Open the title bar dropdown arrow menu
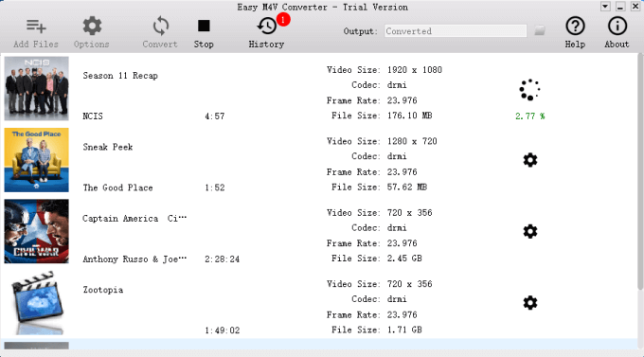Image resolution: width=644 pixels, height=357 pixels. tap(605, 7)
